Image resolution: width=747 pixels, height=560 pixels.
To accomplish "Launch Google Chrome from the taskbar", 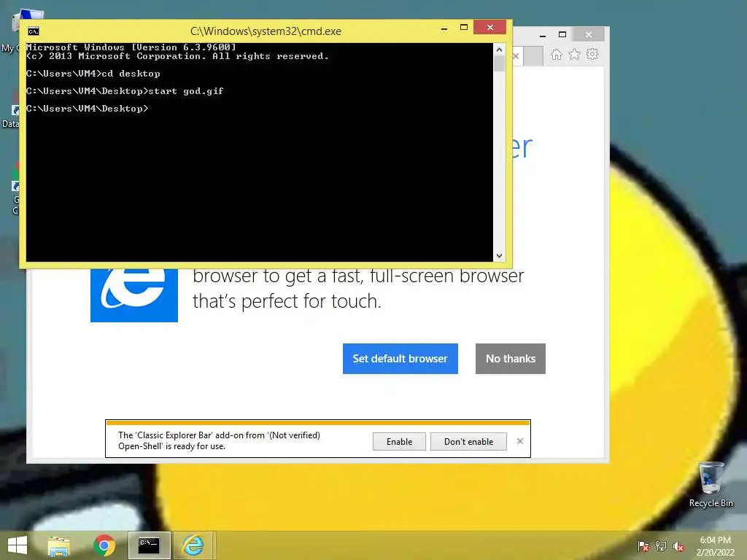I will click(104, 545).
